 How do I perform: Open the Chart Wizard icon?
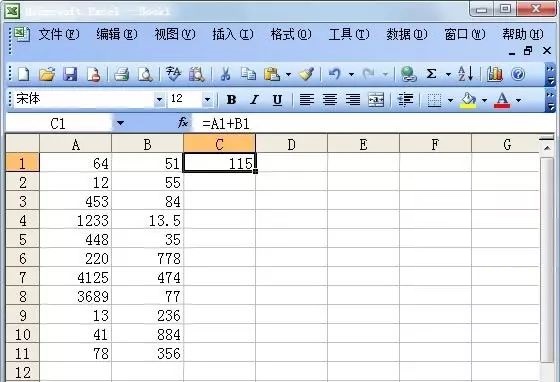[x=495, y=74]
